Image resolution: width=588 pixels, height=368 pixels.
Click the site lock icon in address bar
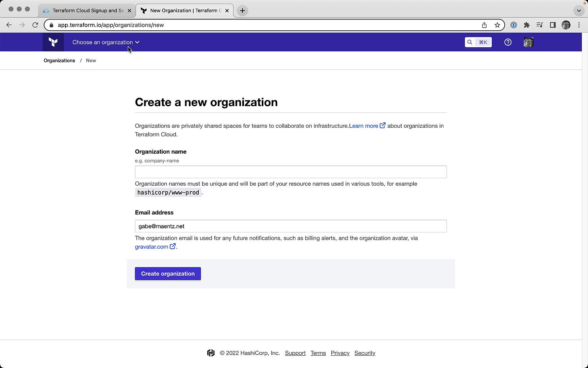click(x=51, y=25)
